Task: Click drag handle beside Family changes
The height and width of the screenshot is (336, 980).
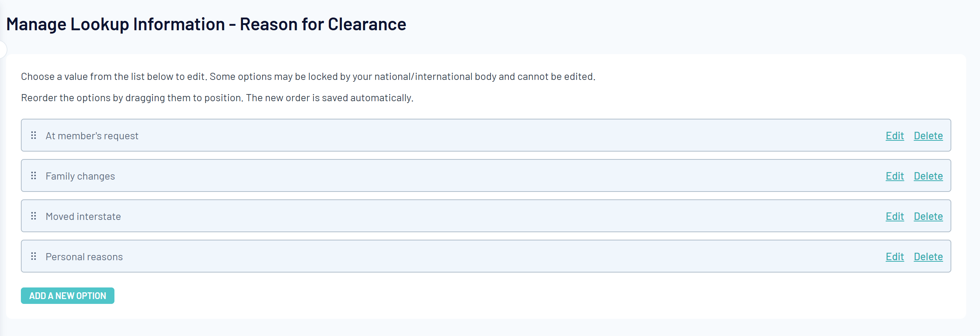Action: point(34,175)
